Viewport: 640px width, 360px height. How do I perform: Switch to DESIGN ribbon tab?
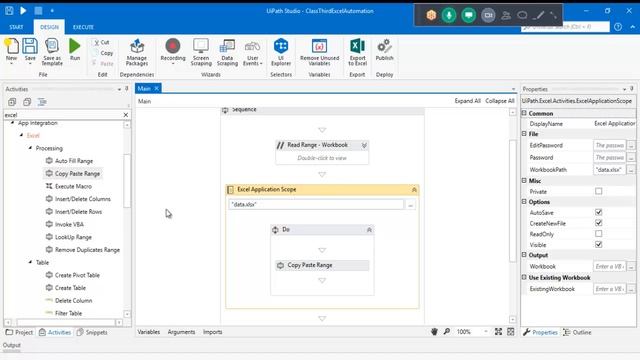pos(49,27)
